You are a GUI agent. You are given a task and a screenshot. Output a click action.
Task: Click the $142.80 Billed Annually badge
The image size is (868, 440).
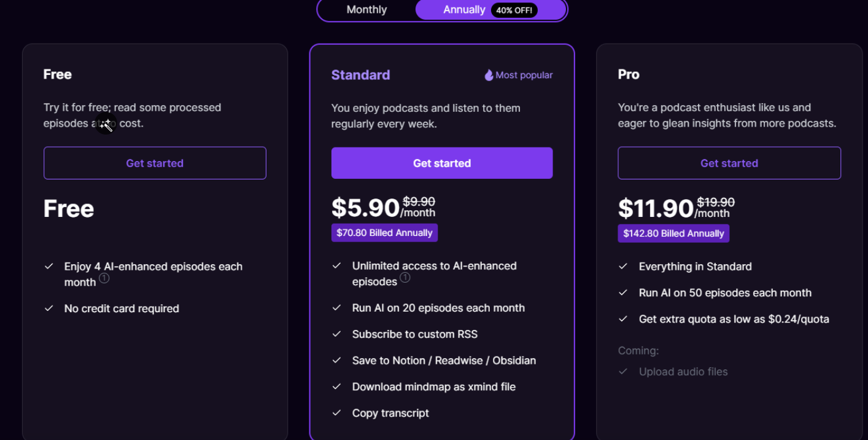click(x=673, y=234)
